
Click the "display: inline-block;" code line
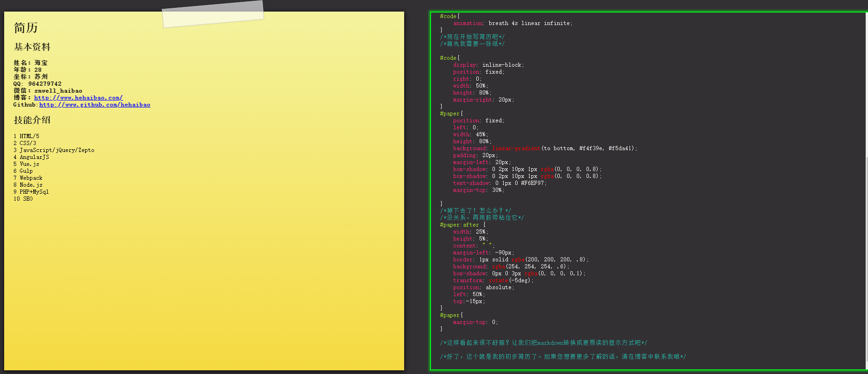point(489,65)
